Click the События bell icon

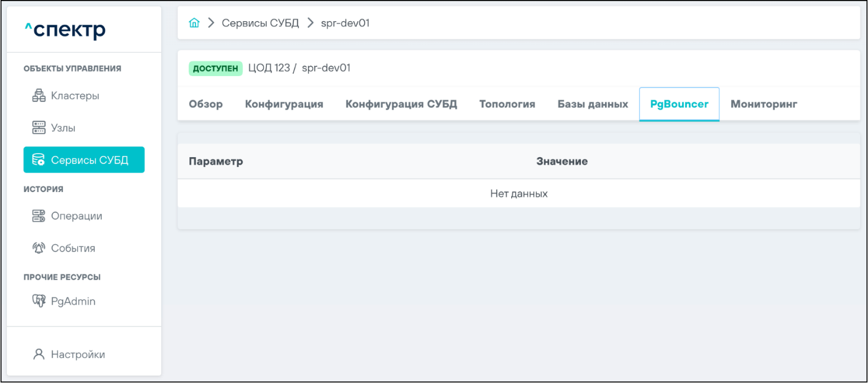tap(38, 248)
